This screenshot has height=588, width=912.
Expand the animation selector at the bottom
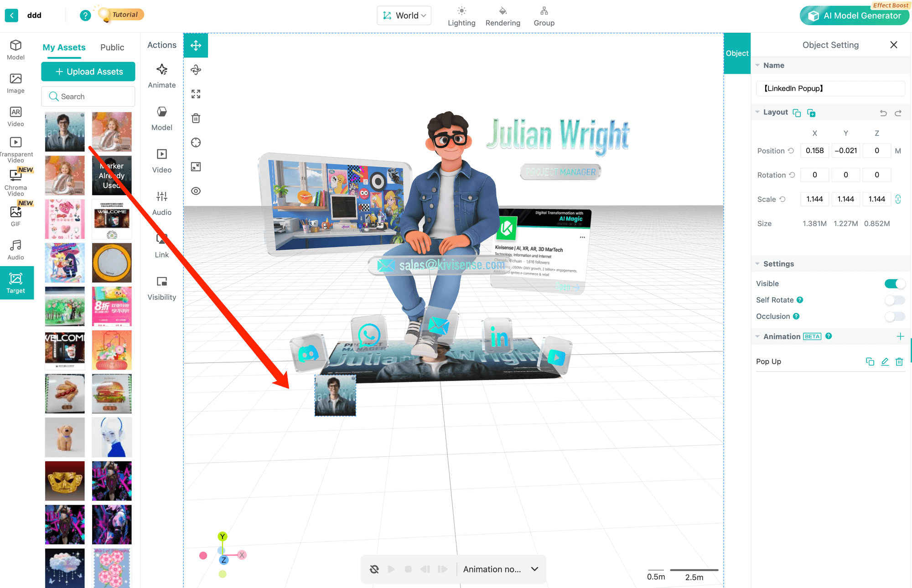[534, 569]
